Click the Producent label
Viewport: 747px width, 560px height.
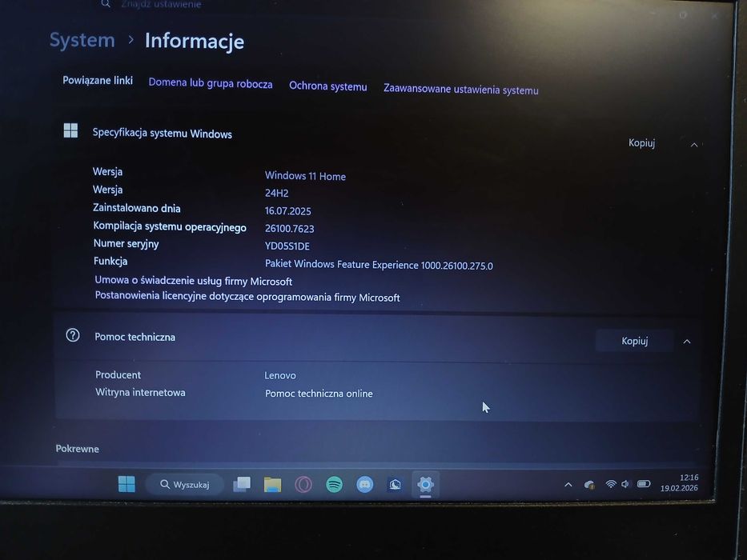point(118,374)
